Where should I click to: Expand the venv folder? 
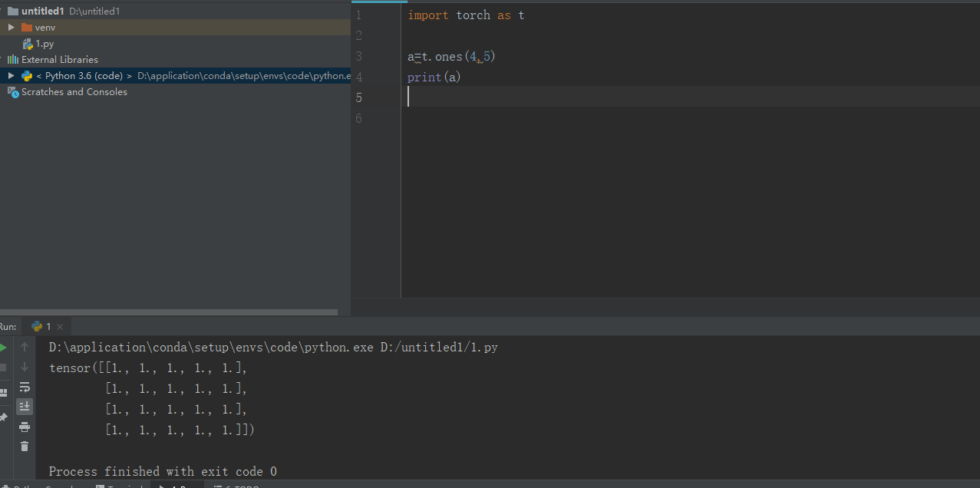pos(11,27)
